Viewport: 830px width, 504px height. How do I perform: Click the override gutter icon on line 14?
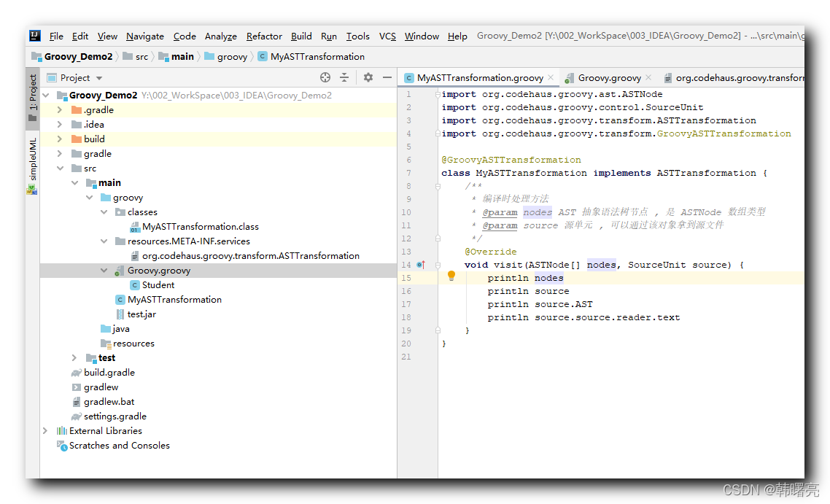point(421,265)
